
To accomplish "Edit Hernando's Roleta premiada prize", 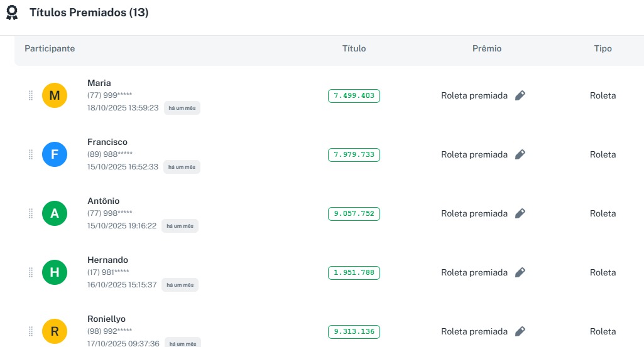I will [x=520, y=272].
